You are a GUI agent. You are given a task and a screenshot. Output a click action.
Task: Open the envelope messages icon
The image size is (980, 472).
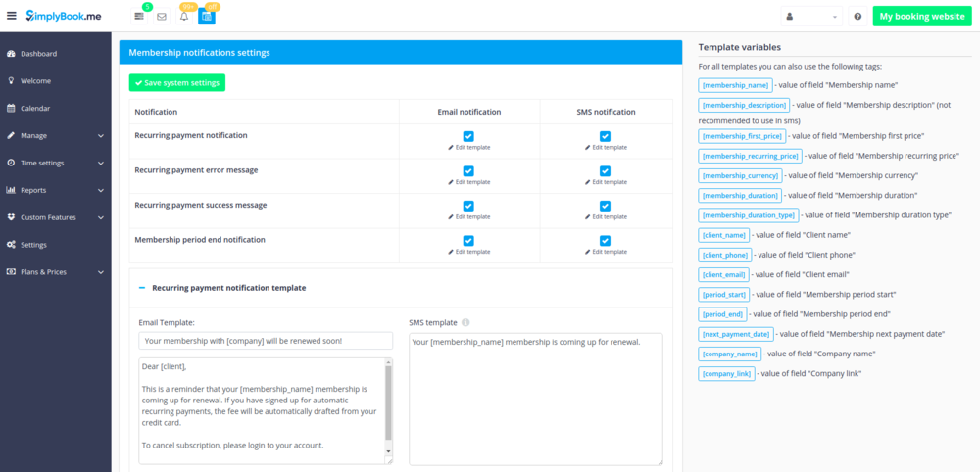click(162, 17)
